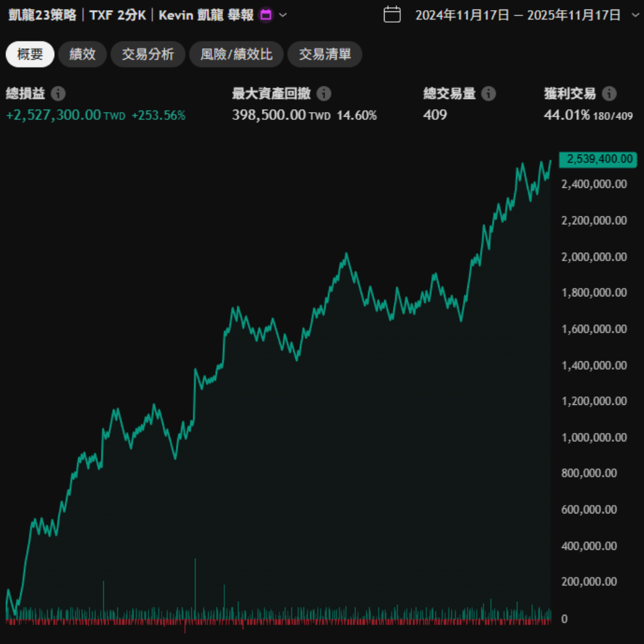Open the 交易分析 tab

coord(148,54)
